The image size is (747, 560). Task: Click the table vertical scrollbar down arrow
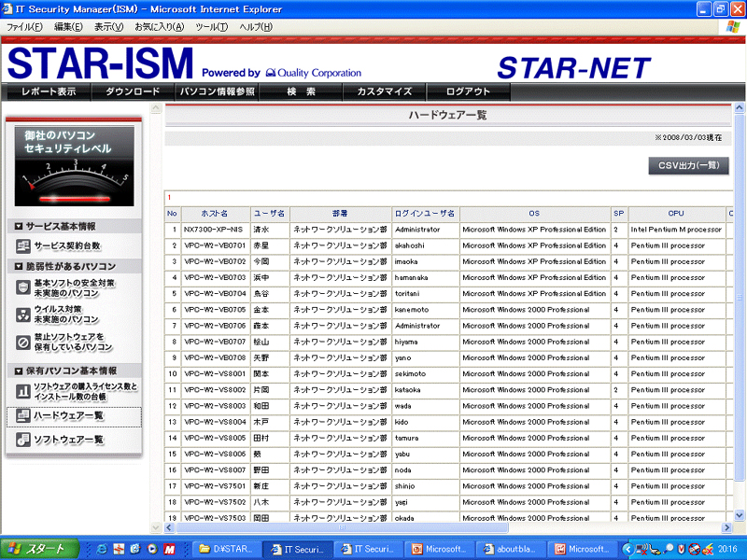click(739, 515)
